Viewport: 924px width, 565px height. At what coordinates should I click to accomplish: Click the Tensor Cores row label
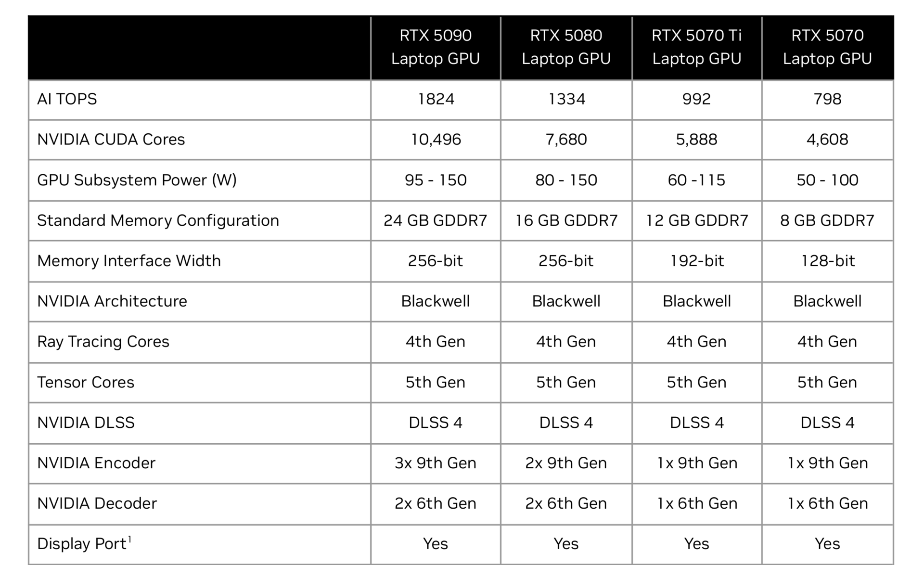point(86,382)
